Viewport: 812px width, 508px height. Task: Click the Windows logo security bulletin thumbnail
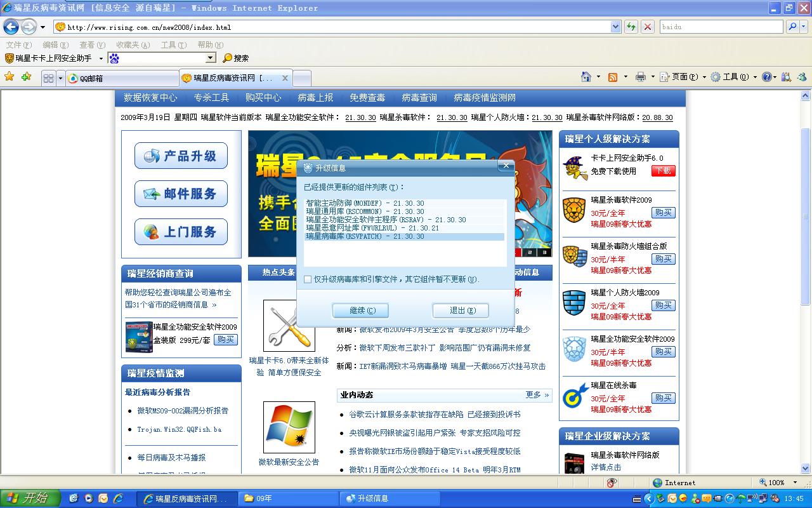289,427
